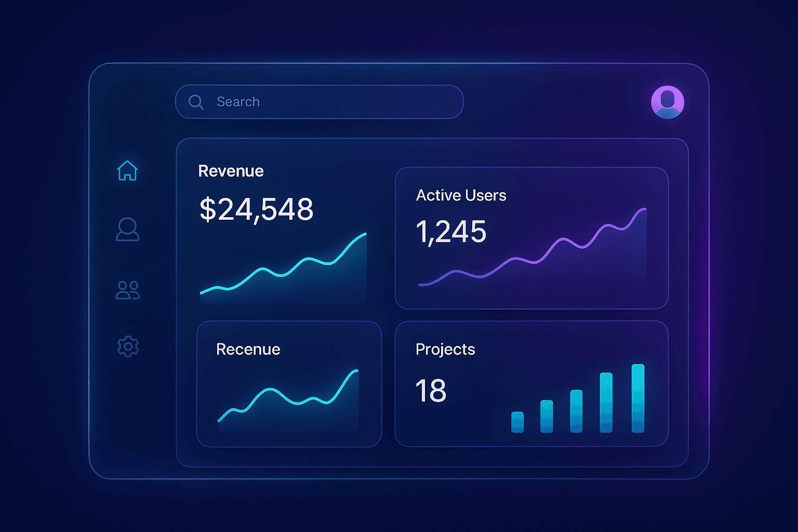Viewport: 798px width, 532px height.
Task: Open the user profile icon in sidebar
Action: pyautogui.click(x=127, y=230)
